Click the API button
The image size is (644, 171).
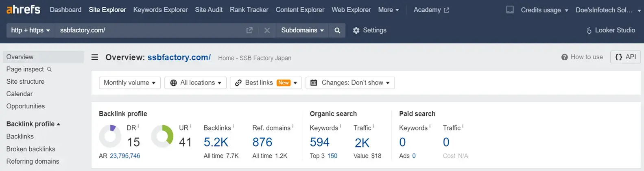pyautogui.click(x=626, y=57)
